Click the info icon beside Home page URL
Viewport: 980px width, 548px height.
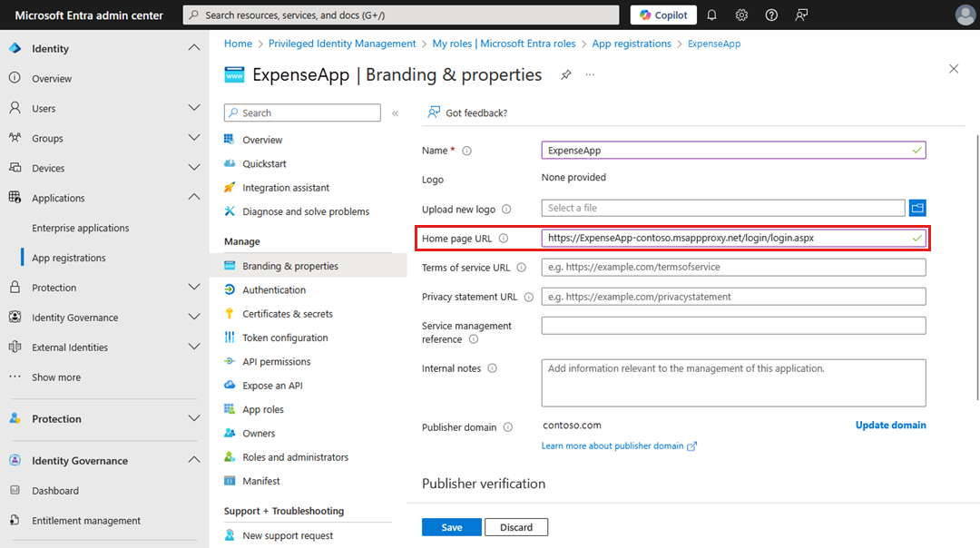pos(505,238)
